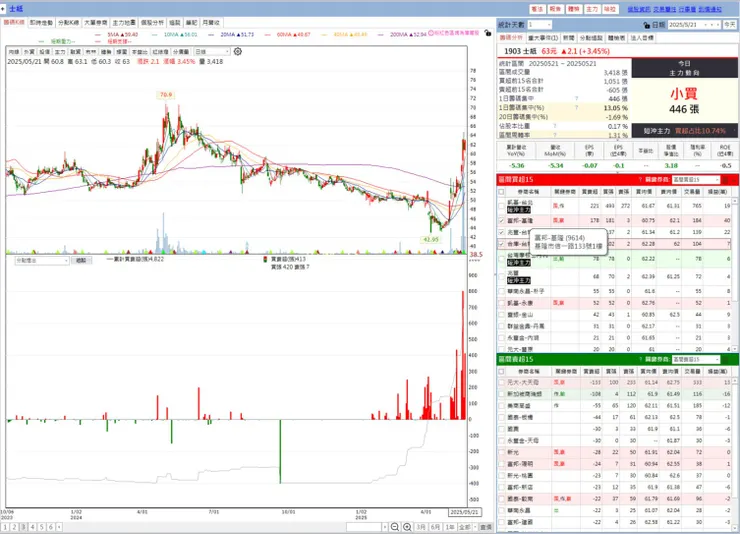Check the 凱基-台北 row checkbox
The height and width of the screenshot is (534, 740).
coord(501,206)
